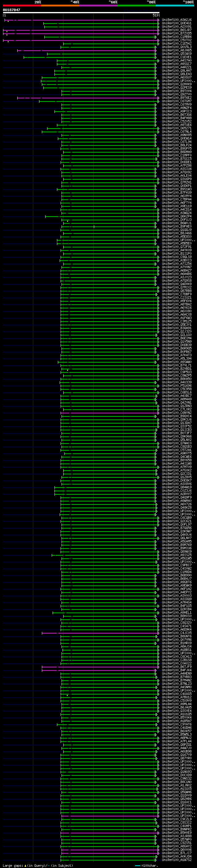Viewport: 197px width, 868px height.
Task: Select hit label UniRef100_A7GXK2
Action: pyautogui.click(x=176, y=470)
